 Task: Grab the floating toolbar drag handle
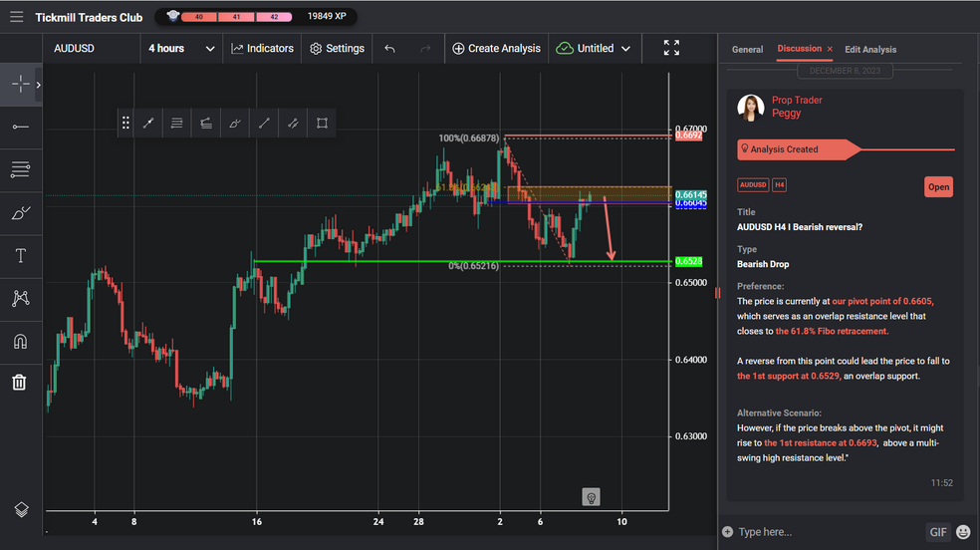pos(125,124)
